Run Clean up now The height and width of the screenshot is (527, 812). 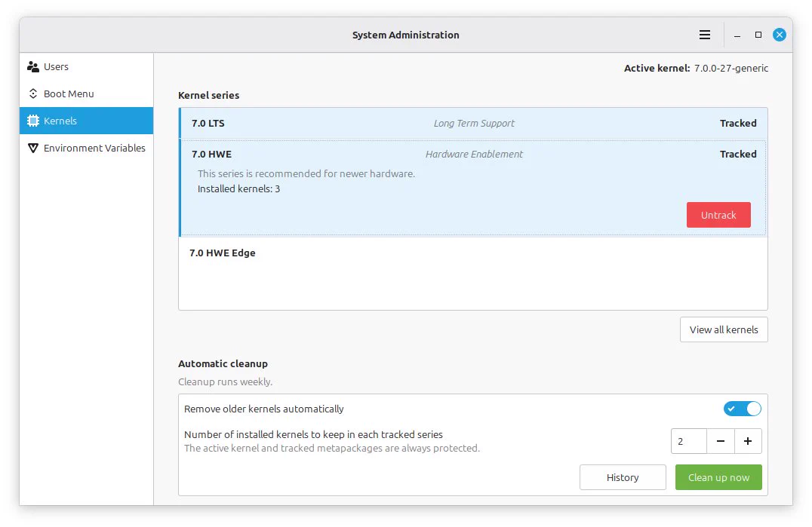coord(718,477)
